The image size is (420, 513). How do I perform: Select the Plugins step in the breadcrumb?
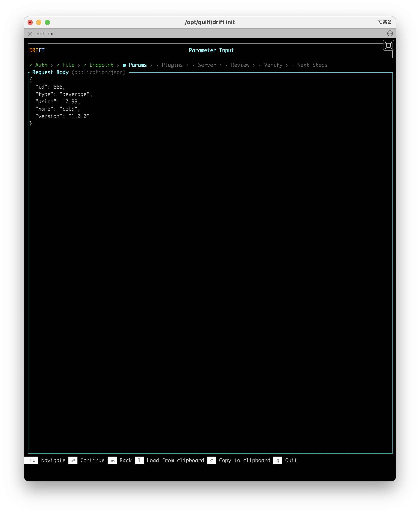click(172, 65)
